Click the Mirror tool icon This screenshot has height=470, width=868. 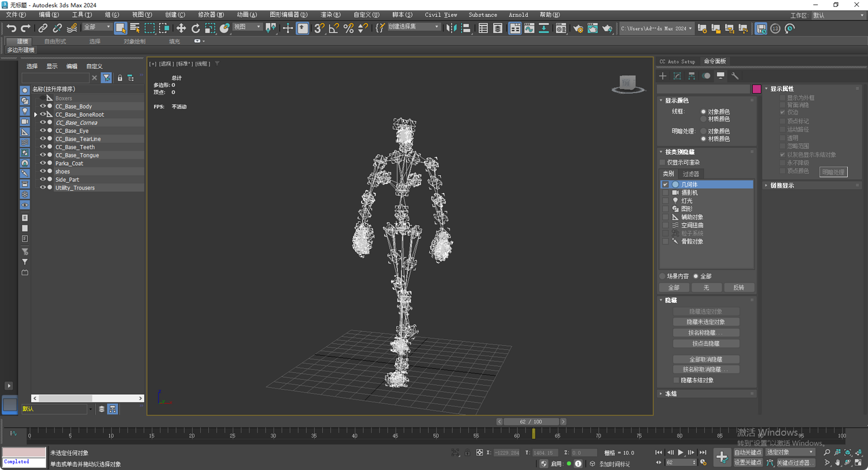click(451, 28)
